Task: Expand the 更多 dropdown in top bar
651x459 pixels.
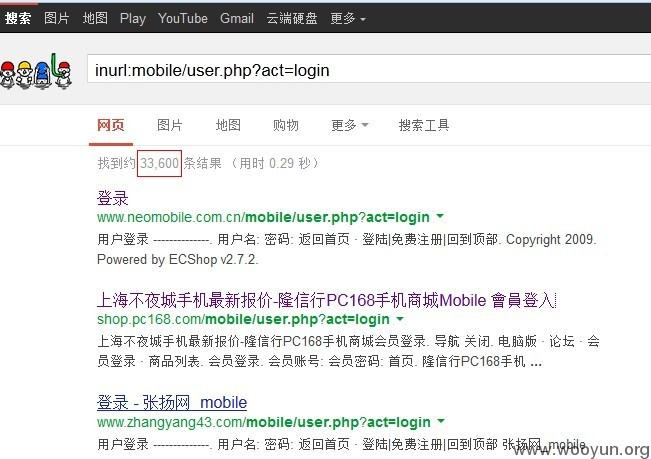Action: pyautogui.click(x=348, y=18)
